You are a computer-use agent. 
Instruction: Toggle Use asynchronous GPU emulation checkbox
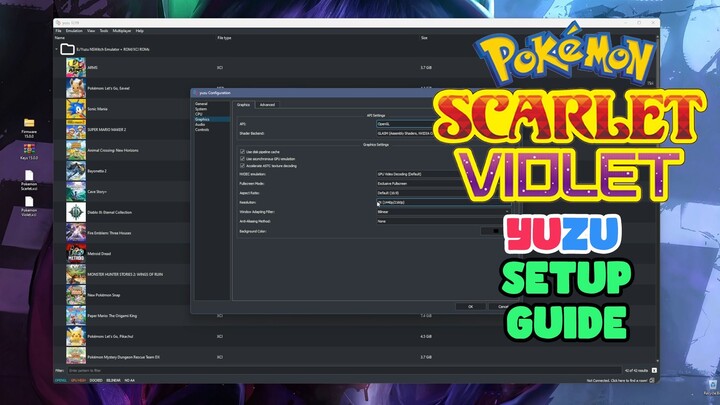pyautogui.click(x=242, y=158)
